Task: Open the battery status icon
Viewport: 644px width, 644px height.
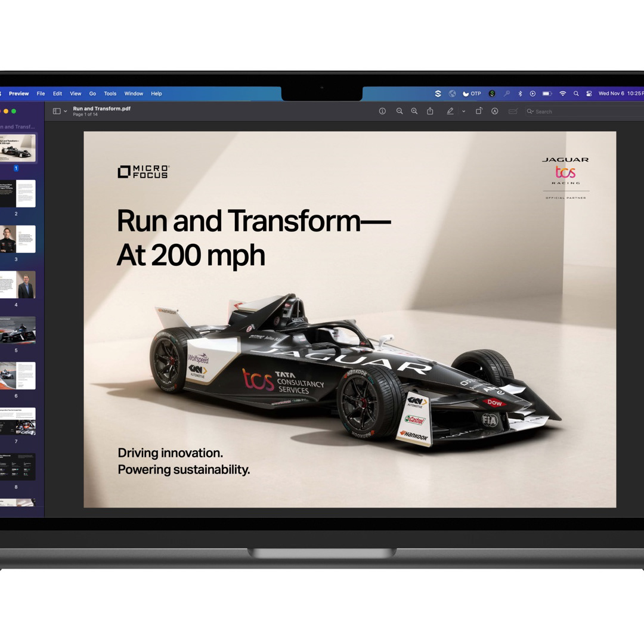Action: click(547, 94)
